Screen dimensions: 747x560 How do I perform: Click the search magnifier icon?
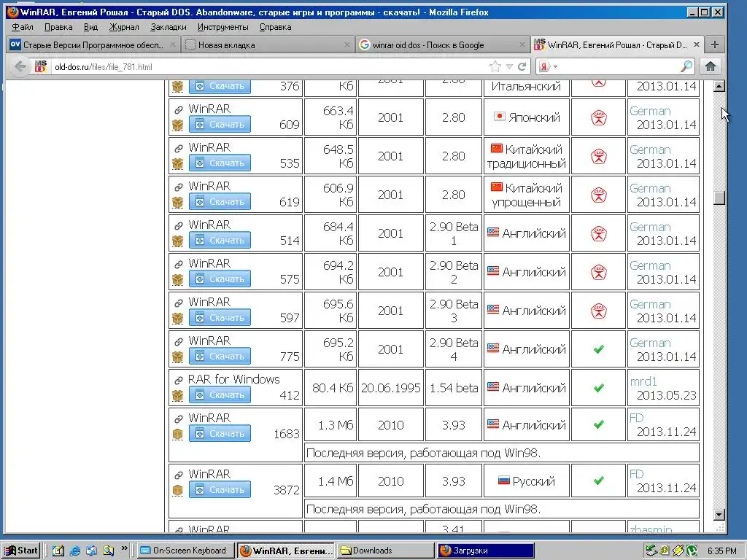click(686, 66)
